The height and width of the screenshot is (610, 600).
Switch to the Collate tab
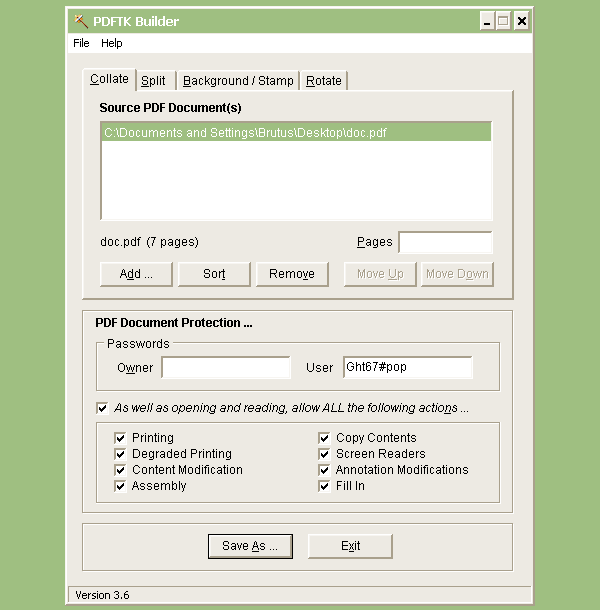point(109,79)
